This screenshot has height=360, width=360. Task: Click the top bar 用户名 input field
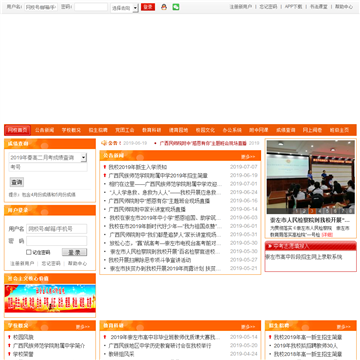(41, 7)
